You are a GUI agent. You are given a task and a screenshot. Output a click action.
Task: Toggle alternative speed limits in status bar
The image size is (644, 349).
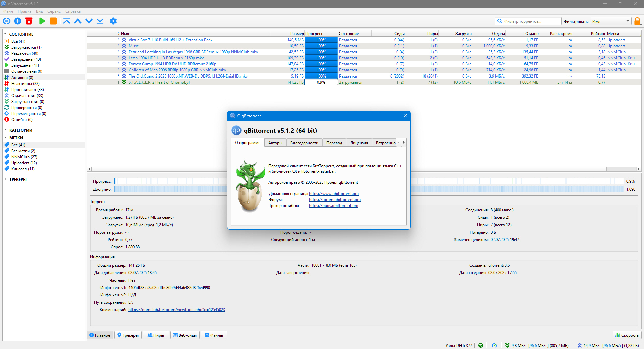click(x=494, y=345)
